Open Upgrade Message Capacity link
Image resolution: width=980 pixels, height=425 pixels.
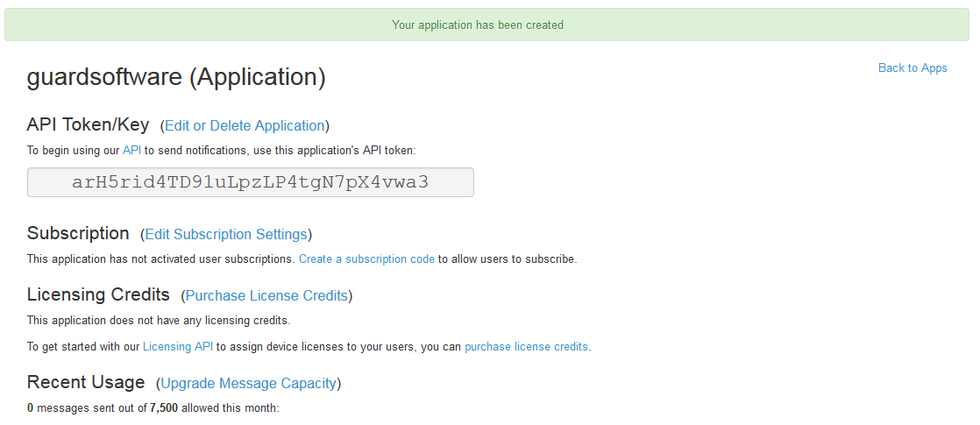pos(249,383)
